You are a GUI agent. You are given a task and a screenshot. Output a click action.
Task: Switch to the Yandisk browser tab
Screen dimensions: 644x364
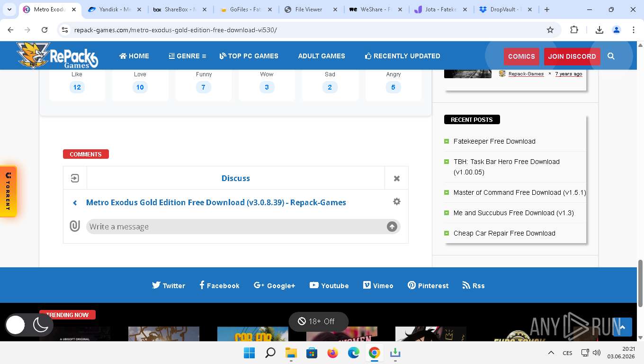click(x=115, y=9)
